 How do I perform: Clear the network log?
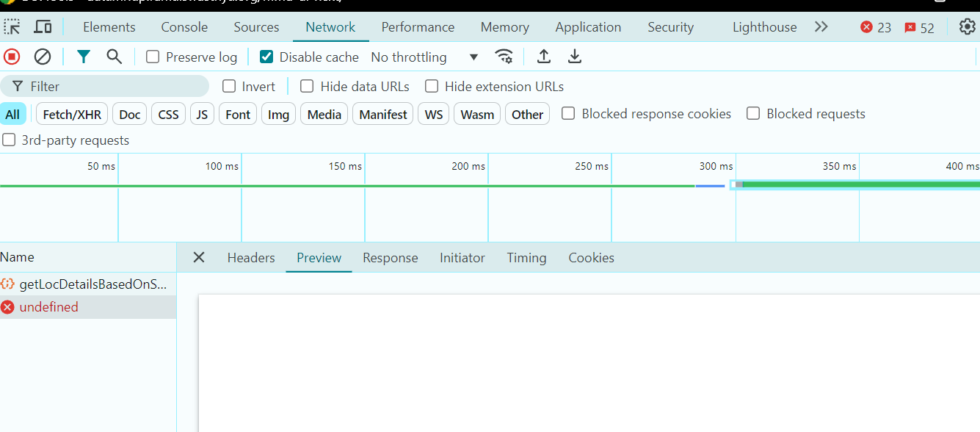(x=43, y=57)
